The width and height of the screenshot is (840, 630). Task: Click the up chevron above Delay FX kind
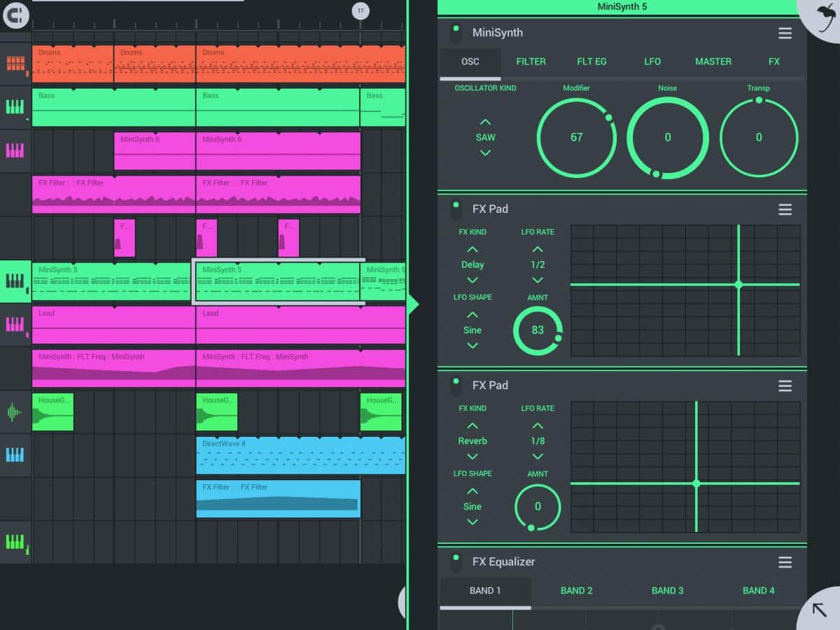(x=472, y=249)
